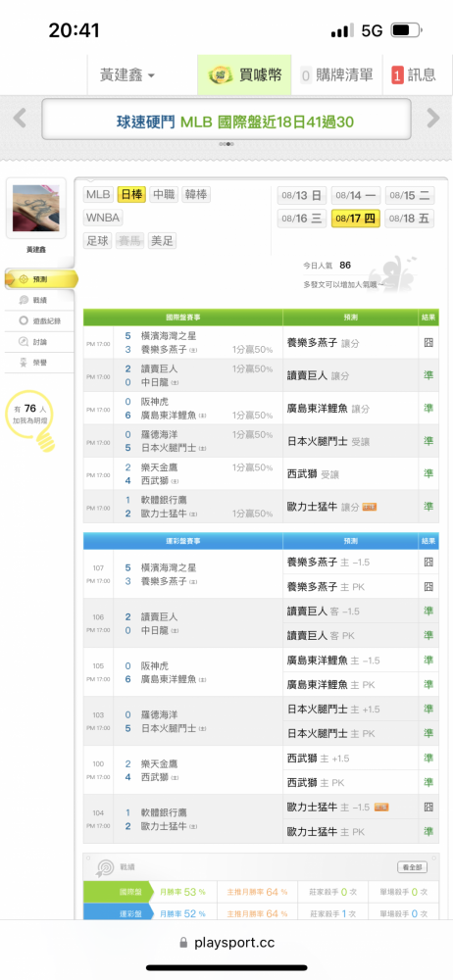
Task: Click 日本火腿鬥士 主 +1.5 in 運彩盤
Action: [332, 710]
